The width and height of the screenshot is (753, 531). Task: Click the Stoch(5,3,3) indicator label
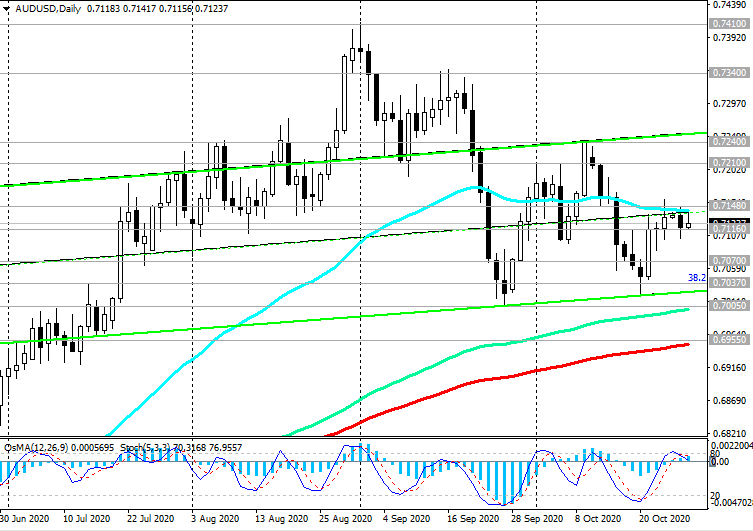[x=145, y=447]
